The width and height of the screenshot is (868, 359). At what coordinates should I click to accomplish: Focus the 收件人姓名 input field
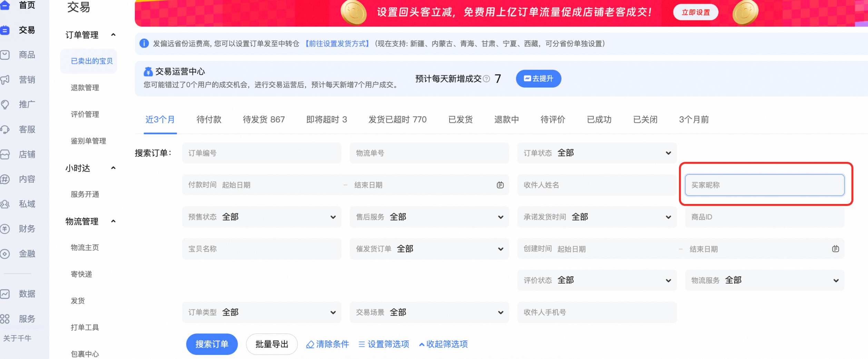point(597,185)
